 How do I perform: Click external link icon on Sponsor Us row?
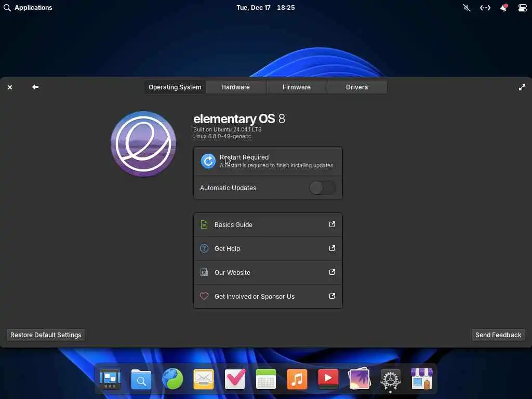[x=332, y=296]
